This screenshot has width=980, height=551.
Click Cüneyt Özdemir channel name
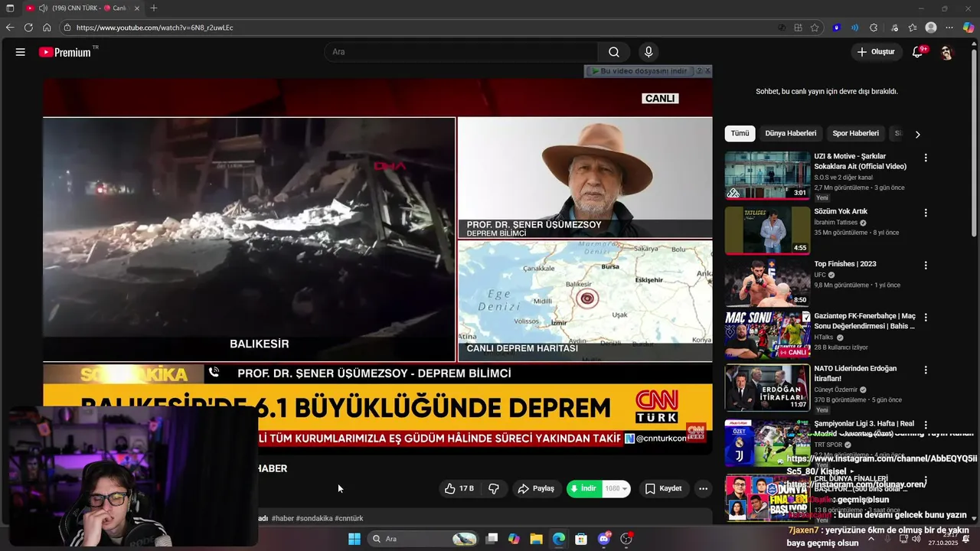tap(836, 390)
